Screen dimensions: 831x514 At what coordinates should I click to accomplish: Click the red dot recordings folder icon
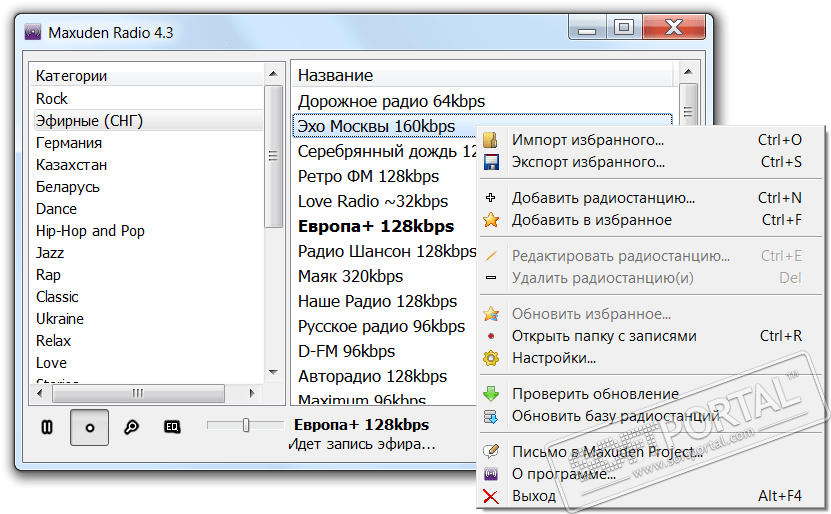tap(491, 336)
